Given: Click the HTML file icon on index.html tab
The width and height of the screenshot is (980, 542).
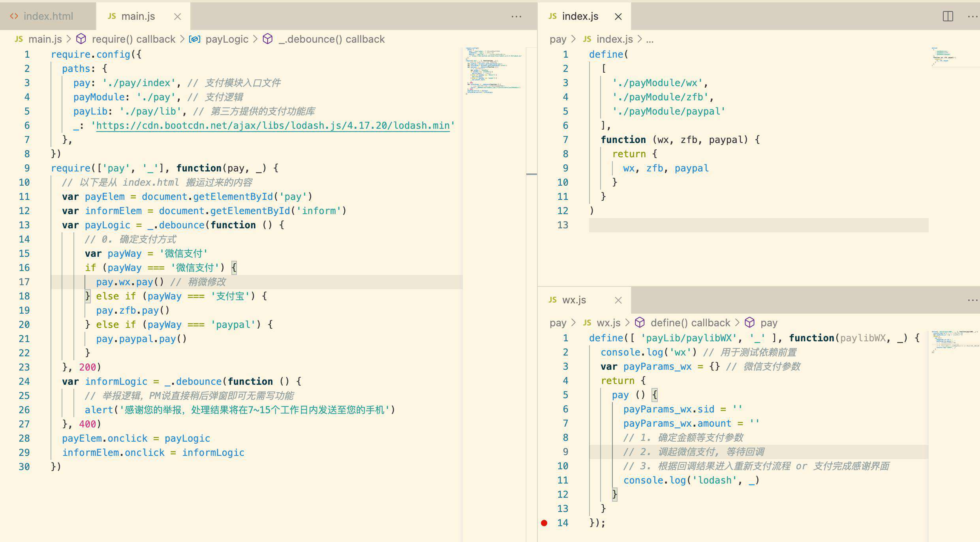Looking at the screenshot, I should (x=14, y=16).
